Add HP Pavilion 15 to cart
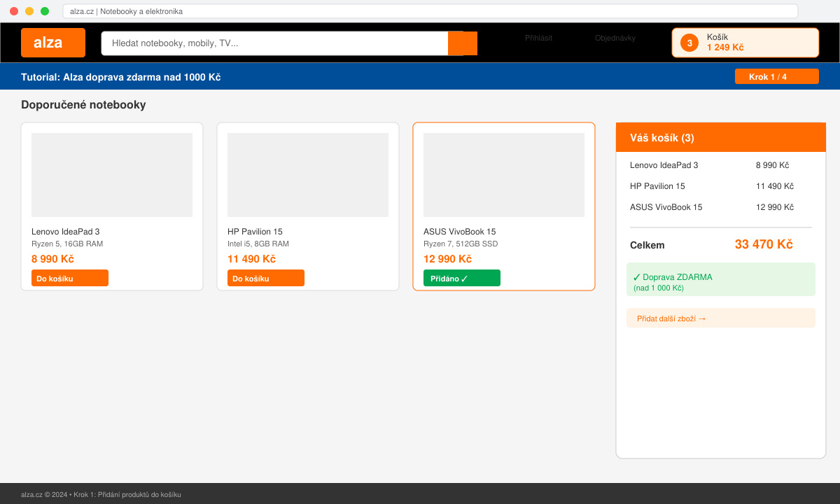The width and height of the screenshot is (840, 504). coord(266,278)
